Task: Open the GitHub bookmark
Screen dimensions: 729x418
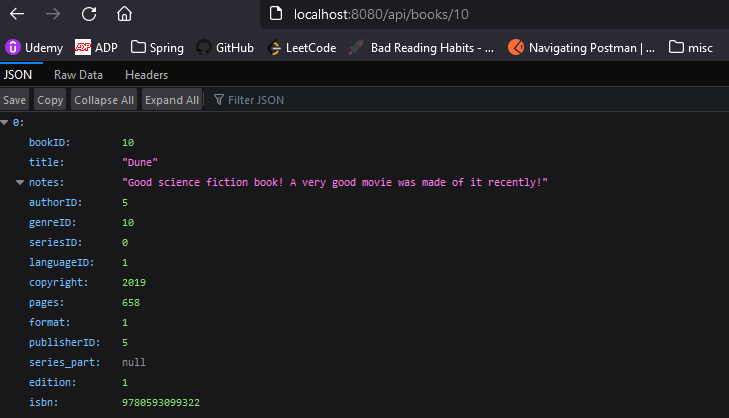Action: point(225,47)
